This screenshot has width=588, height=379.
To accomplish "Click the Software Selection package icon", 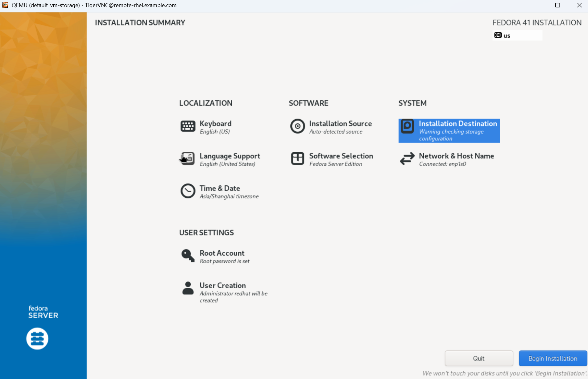I will click(x=297, y=159).
